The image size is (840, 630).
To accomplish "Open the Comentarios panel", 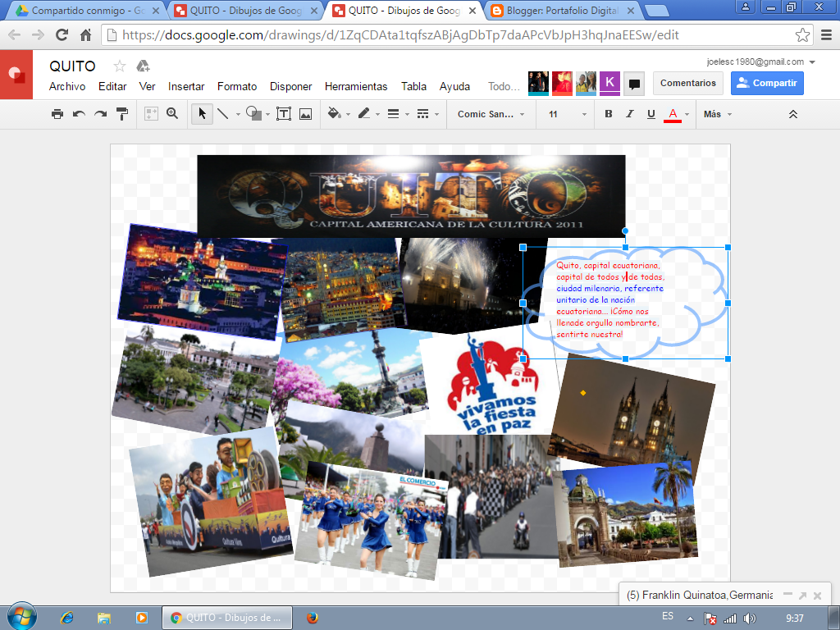I will point(687,83).
